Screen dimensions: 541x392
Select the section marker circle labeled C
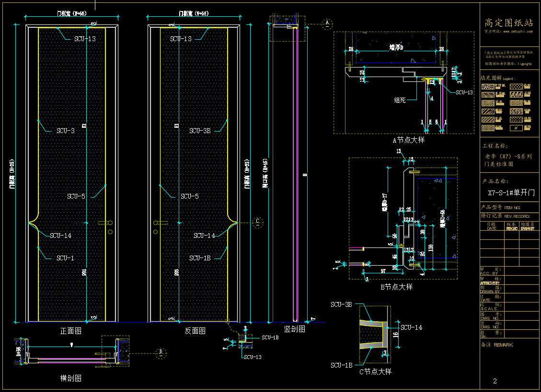(257, 222)
